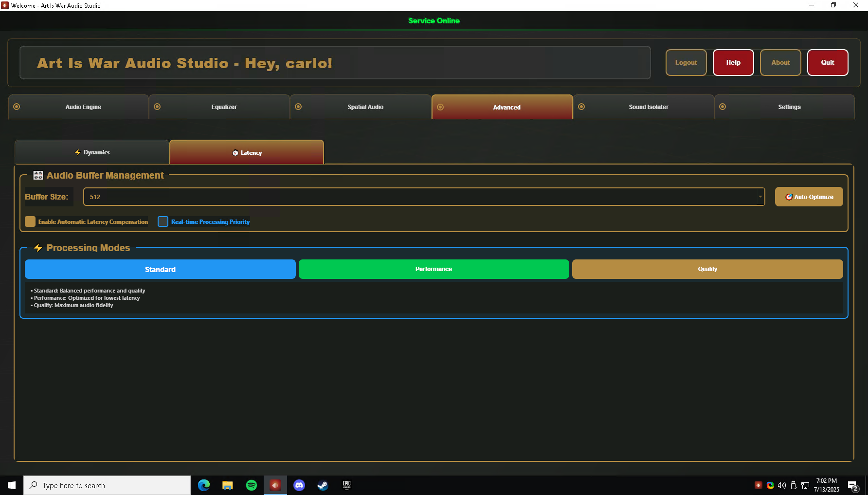This screenshot has width=868, height=495.
Task: Open the notification center icon
Action: pyautogui.click(x=852, y=485)
